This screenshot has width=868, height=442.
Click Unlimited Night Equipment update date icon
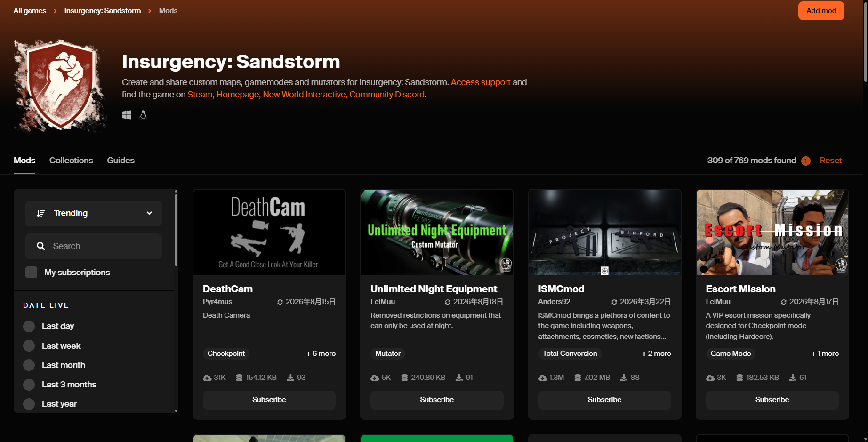(448, 302)
